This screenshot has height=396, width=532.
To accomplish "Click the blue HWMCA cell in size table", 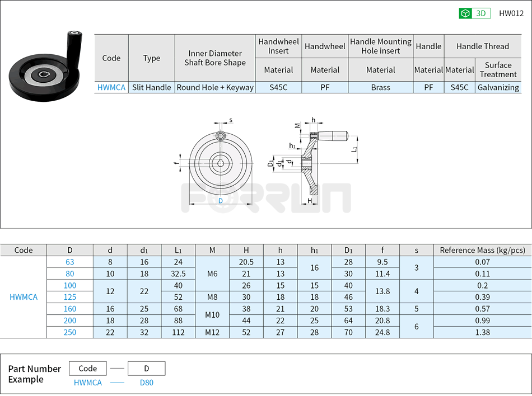I will tap(24, 297).
